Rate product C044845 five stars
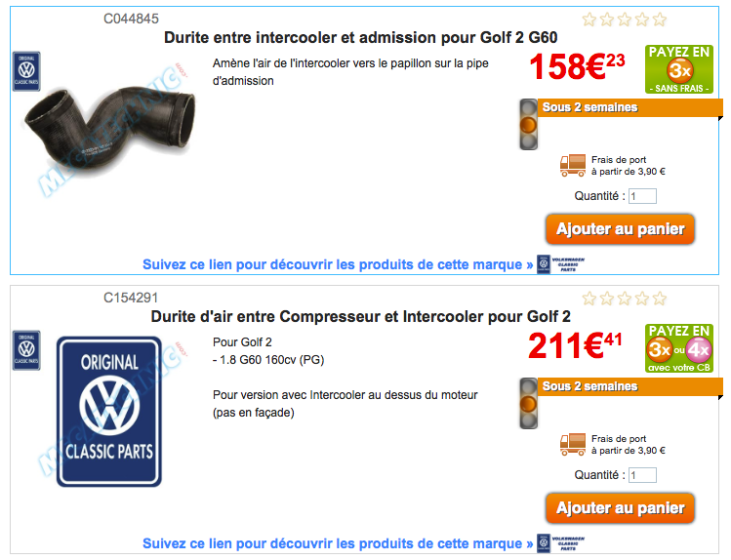Viewport: 731px width, 560px height. coord(659,20)
